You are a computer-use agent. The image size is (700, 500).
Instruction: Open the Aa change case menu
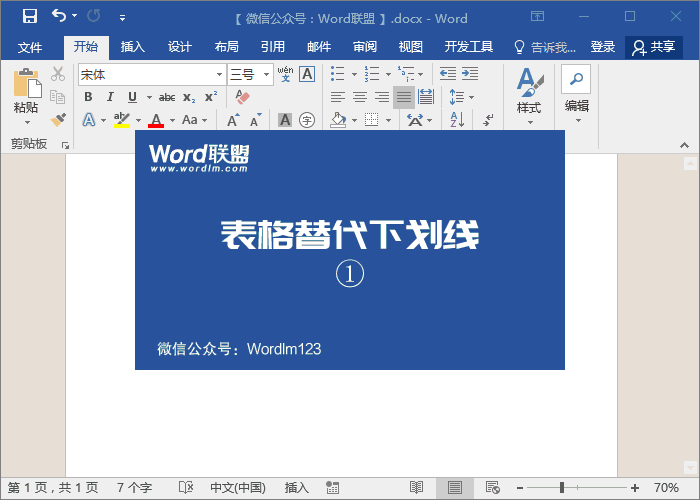[x=194, y=120]
